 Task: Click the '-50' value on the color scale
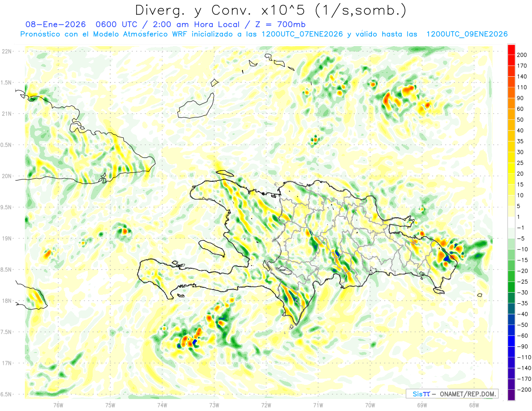523,325
